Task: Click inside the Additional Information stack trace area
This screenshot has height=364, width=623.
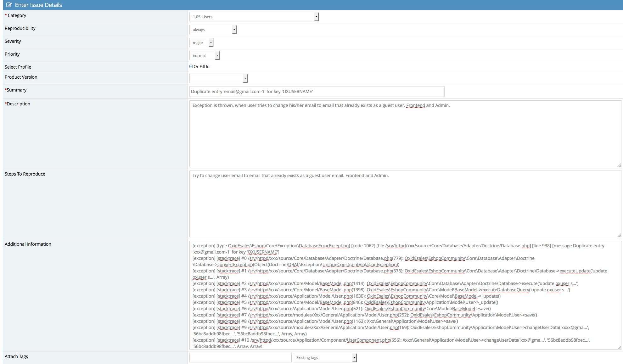Action: pyautogui.click(x=405, y=296)
